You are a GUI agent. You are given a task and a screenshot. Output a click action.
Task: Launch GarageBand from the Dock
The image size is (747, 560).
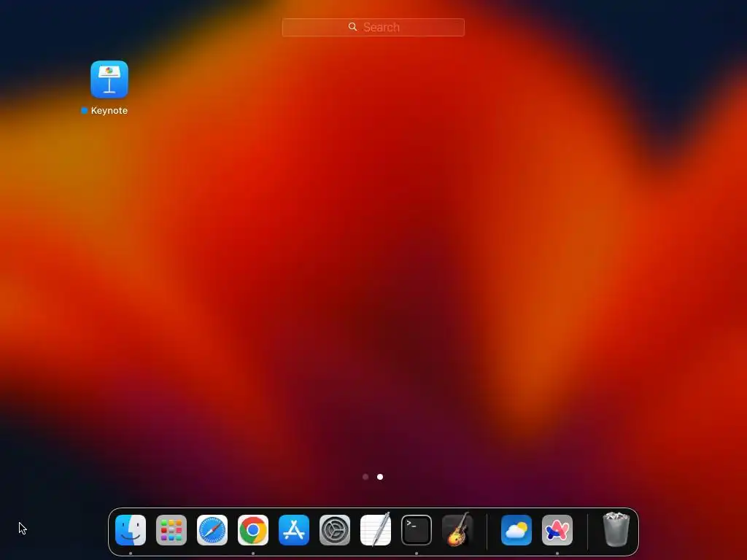tap(457, 529)
